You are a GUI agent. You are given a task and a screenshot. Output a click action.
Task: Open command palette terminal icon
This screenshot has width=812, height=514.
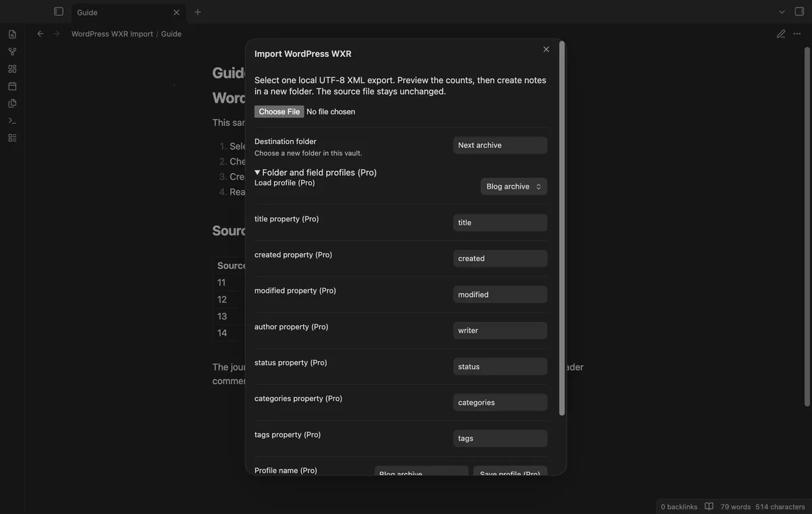coord(12,120)
